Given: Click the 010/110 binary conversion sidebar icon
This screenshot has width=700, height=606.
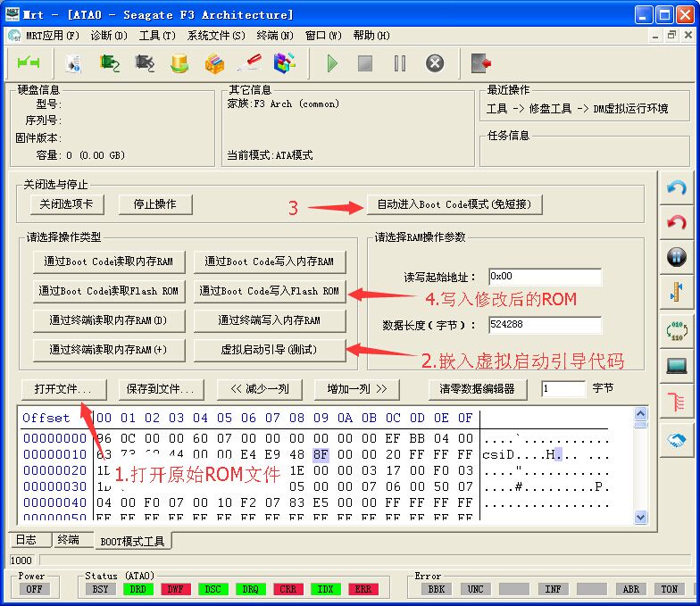Looking at the screenshot, I should point(677,329).
